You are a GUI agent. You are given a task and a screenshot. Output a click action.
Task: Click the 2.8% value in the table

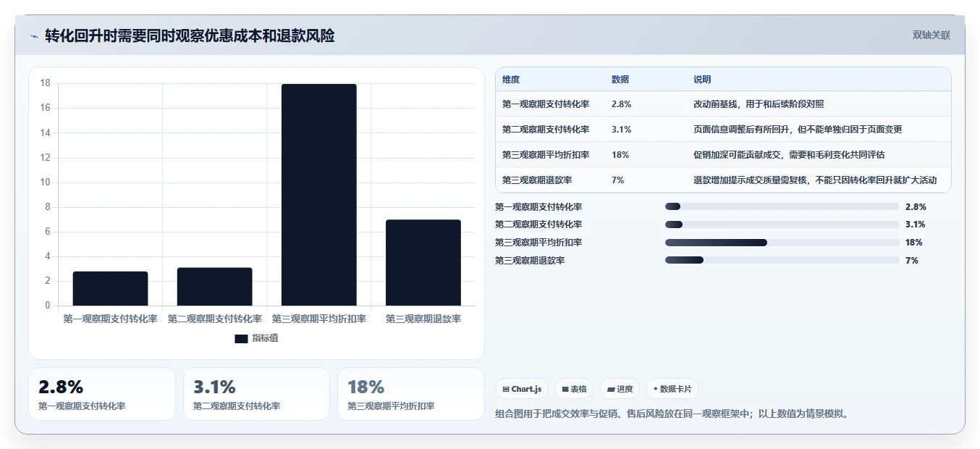click(621, 104)
